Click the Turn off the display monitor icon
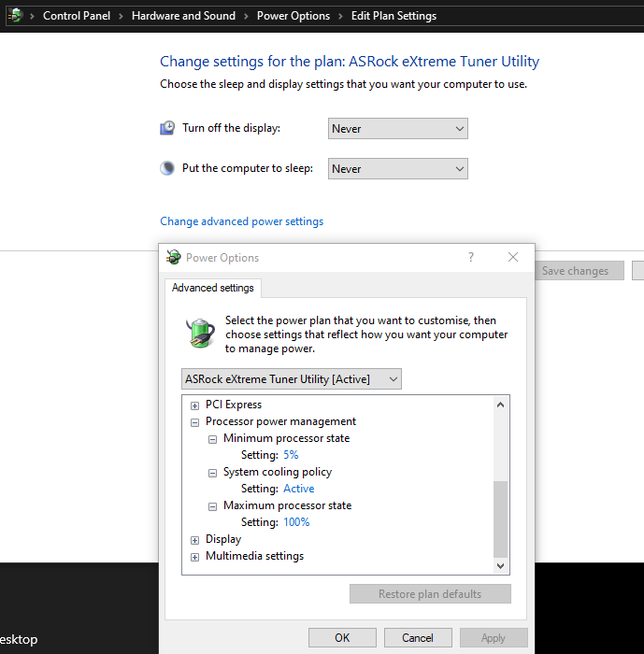 click(x=167, y=128)
